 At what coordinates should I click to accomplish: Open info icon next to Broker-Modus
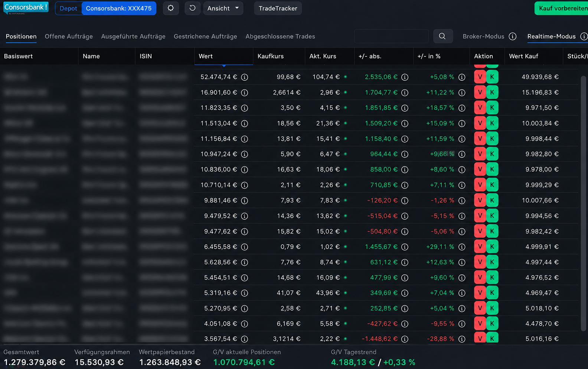coord(513,36)
